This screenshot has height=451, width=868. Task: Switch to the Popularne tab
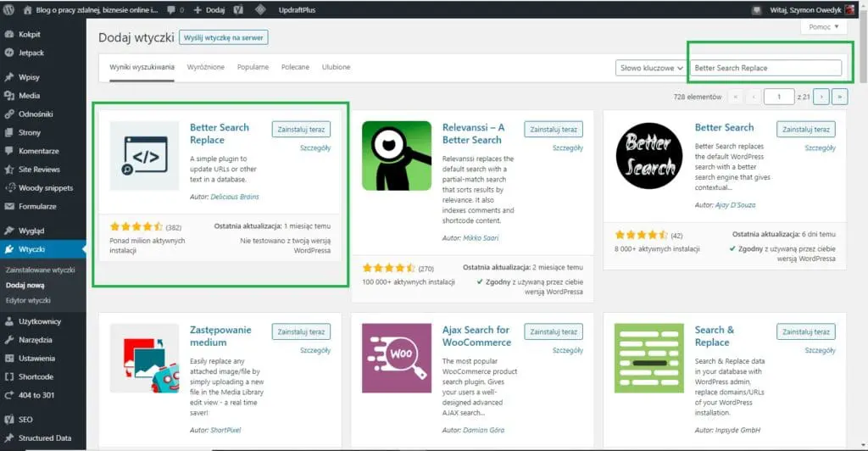point(253,68)
